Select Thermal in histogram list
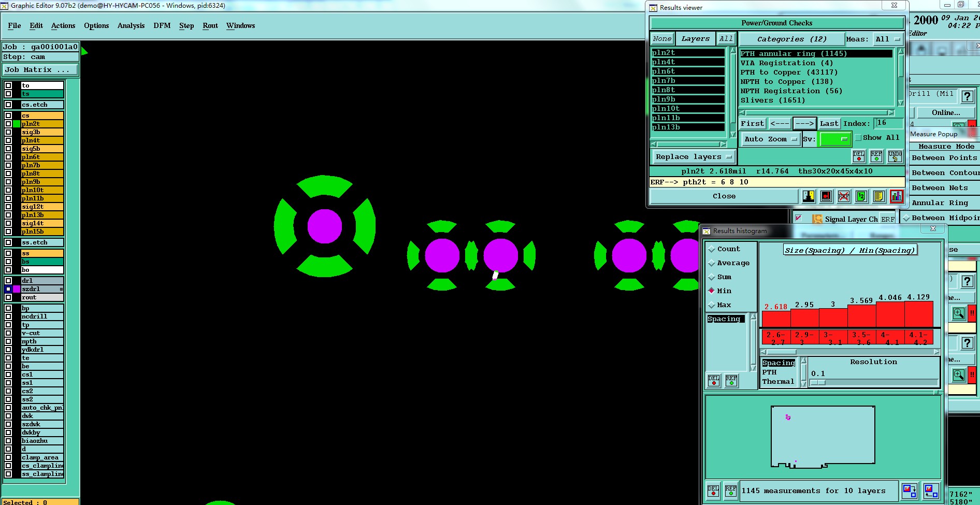The height and width of the screenshot is (505, 980). coord(778,382)
